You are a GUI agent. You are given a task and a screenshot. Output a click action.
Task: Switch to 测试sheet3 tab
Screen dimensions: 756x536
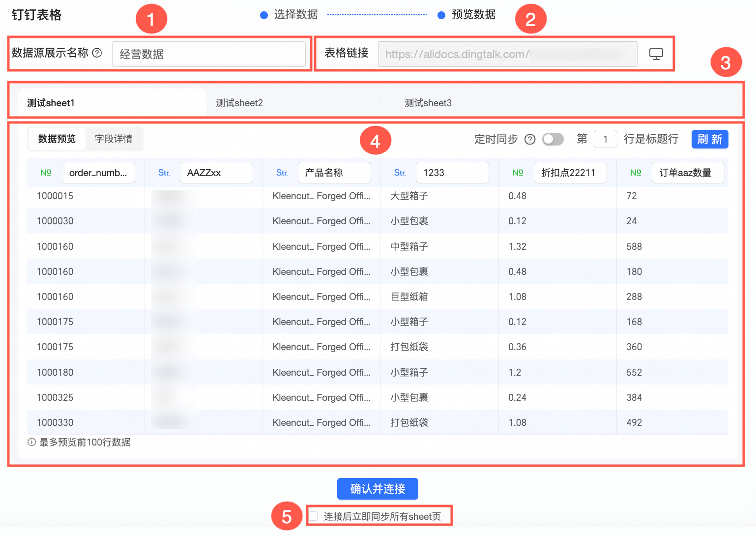click(428, 103)
